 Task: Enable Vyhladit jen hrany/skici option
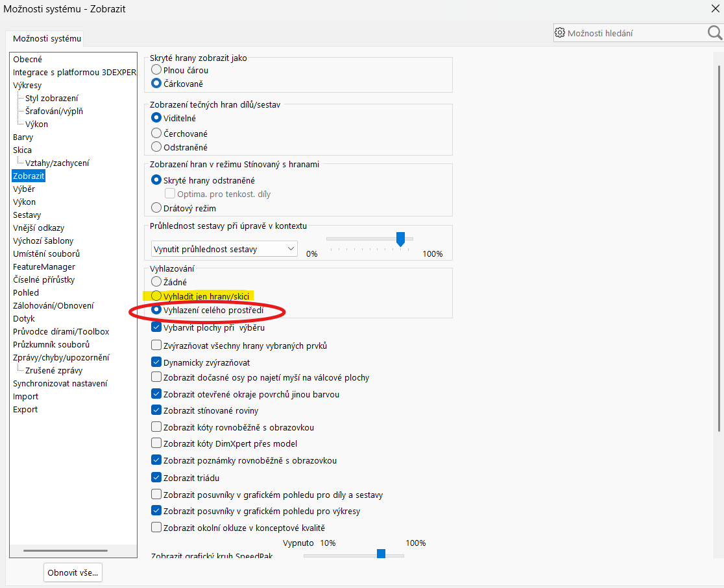point(156,296)
